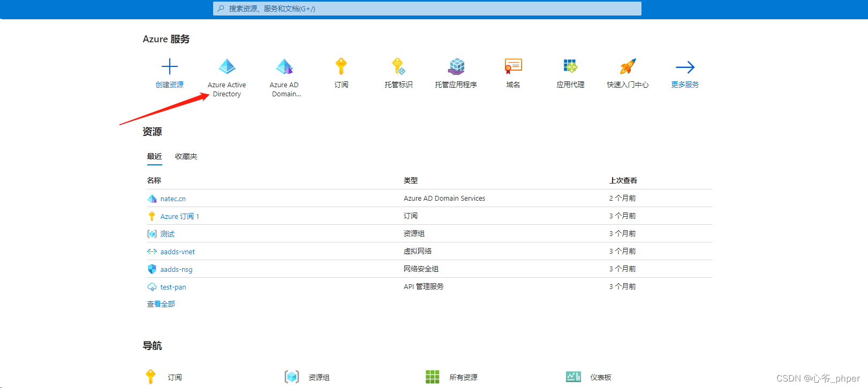The image size is (868, 388).
Task: Open the test-pan API management link
Action: 173,287
